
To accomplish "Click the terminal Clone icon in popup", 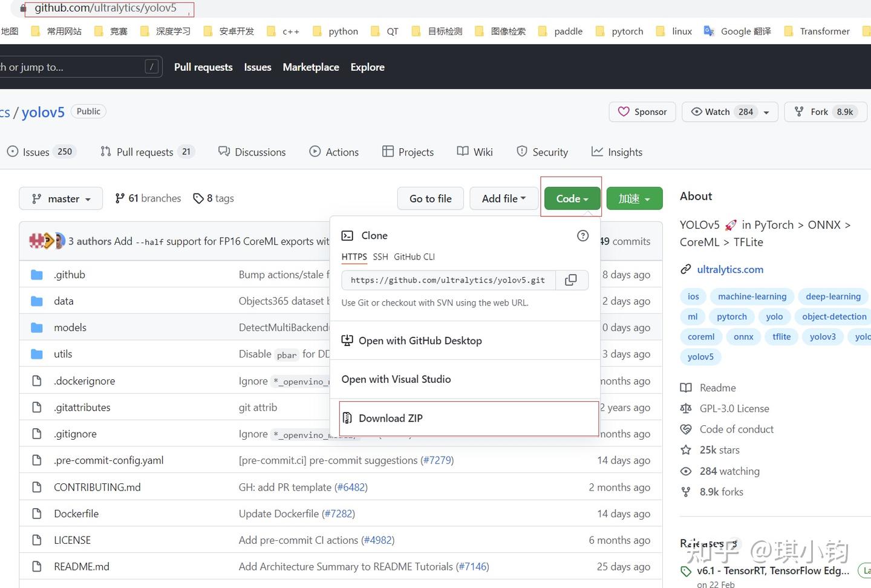I will pos(347,236).
